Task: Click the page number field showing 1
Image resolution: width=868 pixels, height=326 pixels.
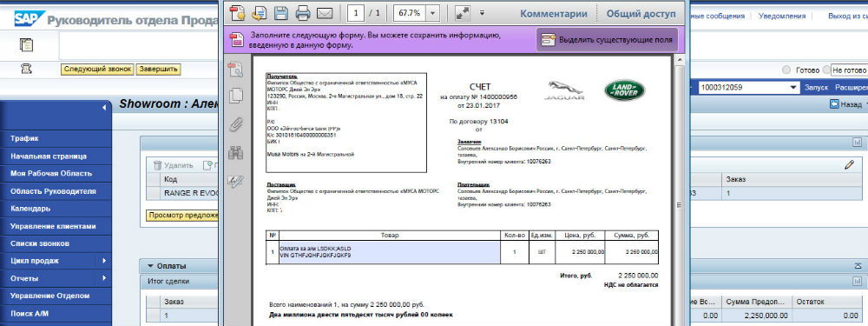Action: (x=355, y=13)
